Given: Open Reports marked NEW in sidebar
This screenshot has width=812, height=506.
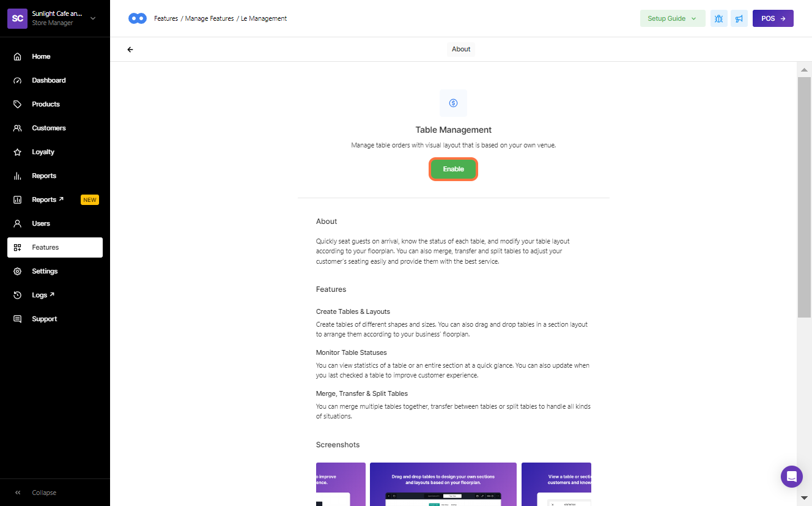Looking at the screenshot, I should click(48, 199).
